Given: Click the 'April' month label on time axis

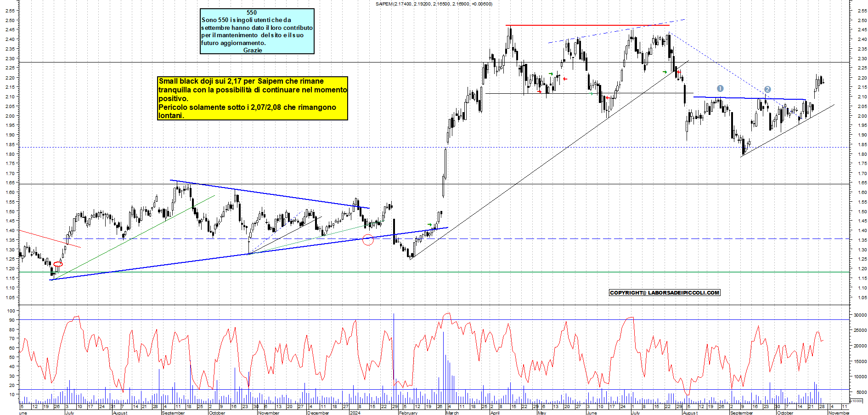Looking at the screenshot, I should click(495, 413).
